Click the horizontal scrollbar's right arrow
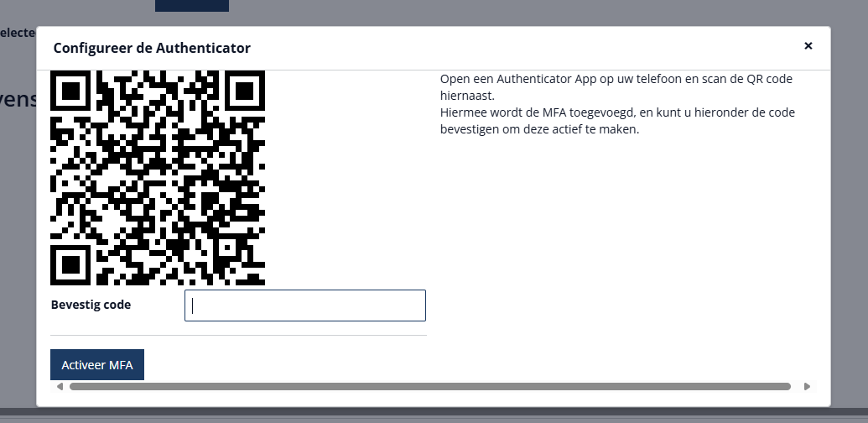 (807, 386)
